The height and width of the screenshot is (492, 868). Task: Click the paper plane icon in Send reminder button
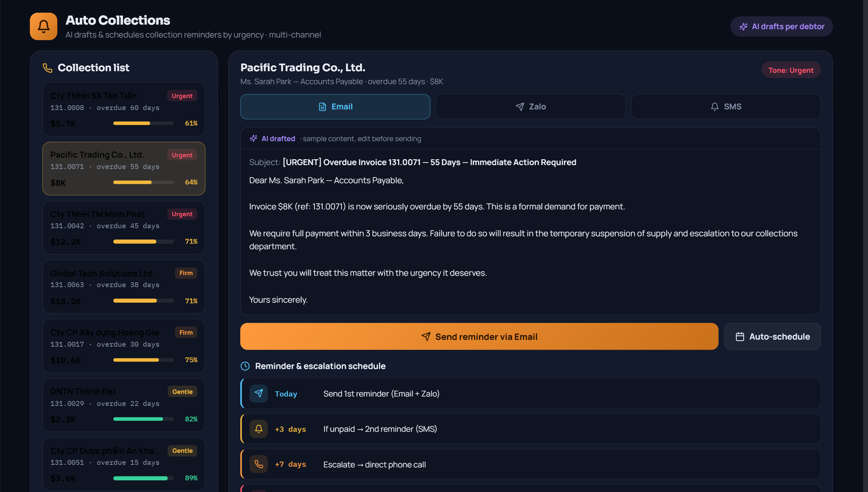tap(426, 337)
